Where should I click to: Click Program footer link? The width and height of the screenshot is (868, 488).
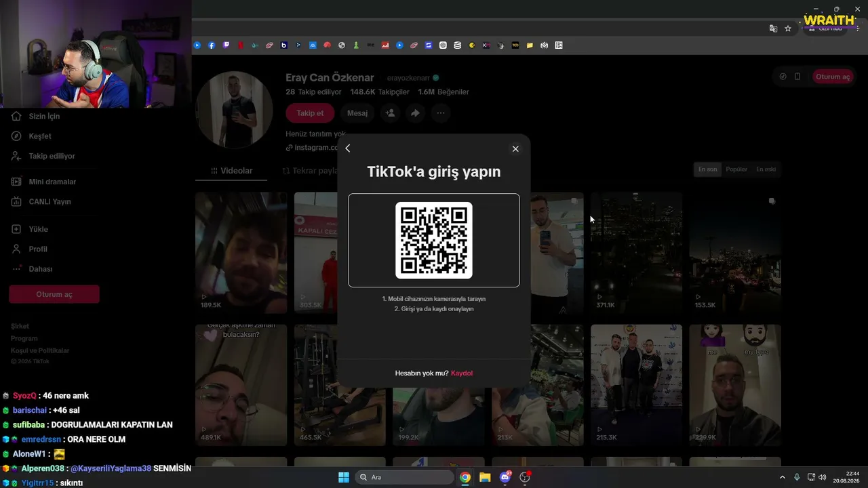(x=24, y=338)
